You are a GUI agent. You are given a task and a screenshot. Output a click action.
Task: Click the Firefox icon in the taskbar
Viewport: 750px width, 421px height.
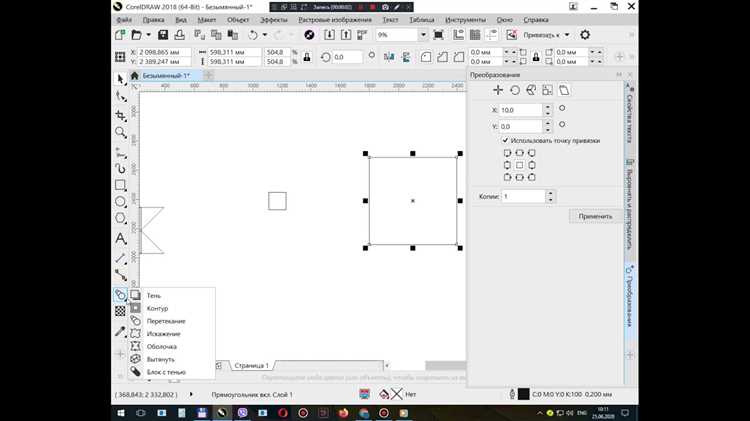[x=343, y=413]
